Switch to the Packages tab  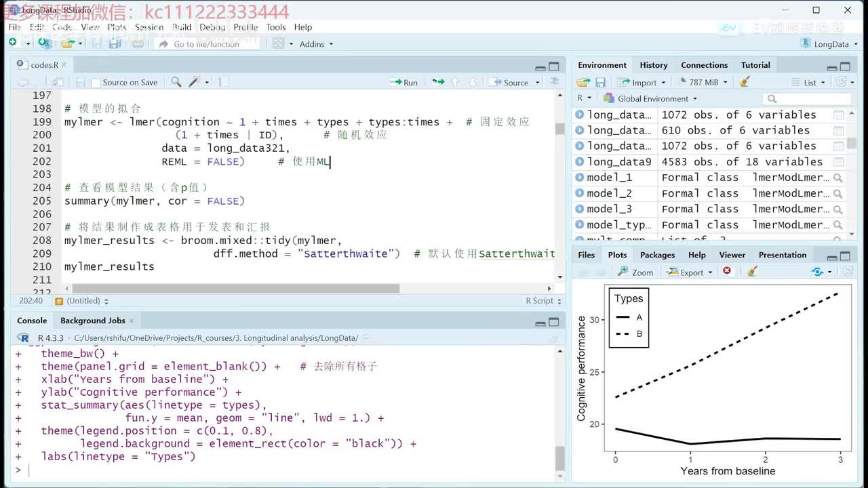pos(657,255)
